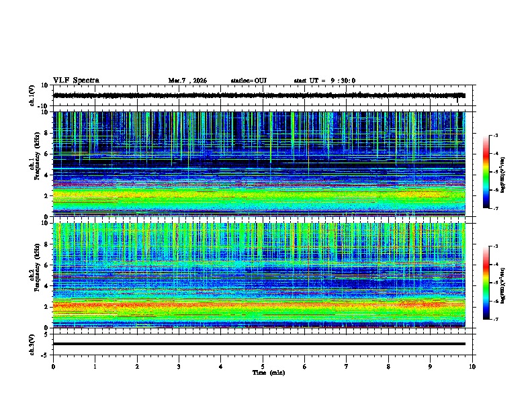The width and height of the screenshot is (532, 411).
Task: Click the "-3" tick on the upper colorbar
Action: click(x=496, y=136)
